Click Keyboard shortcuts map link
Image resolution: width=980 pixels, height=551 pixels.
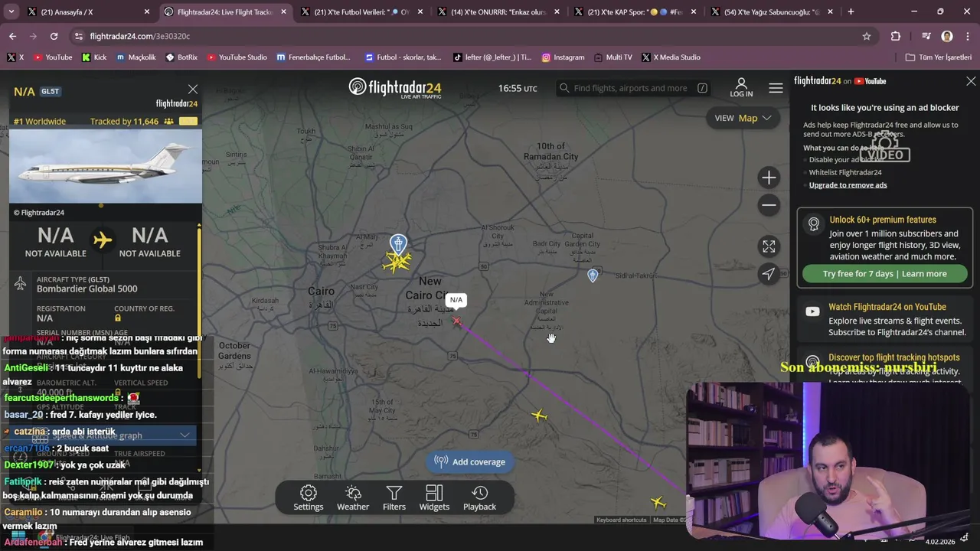point(621,520)
